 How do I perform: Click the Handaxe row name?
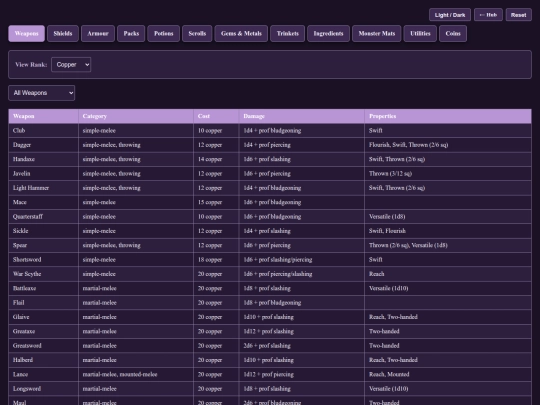[24, 159]
